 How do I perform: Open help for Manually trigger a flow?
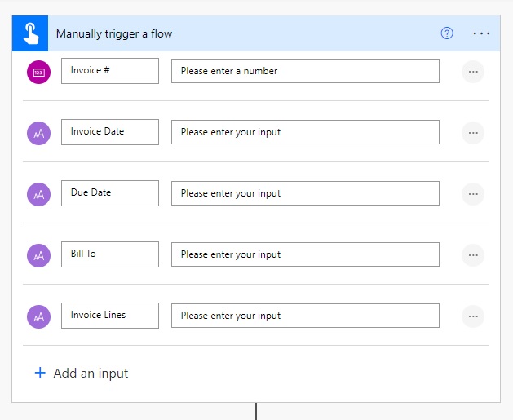pyautogui.click(x=447, y=33)
